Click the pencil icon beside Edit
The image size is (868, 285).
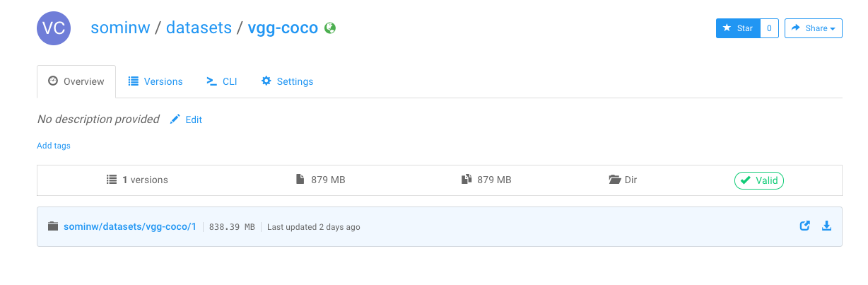(x=175, y=120)
